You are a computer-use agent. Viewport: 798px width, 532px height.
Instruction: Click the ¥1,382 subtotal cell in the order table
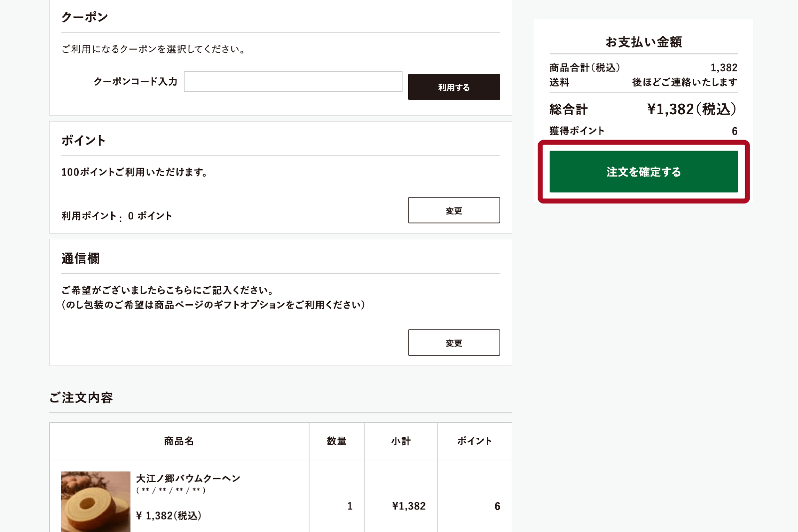[x=409, y=506]
